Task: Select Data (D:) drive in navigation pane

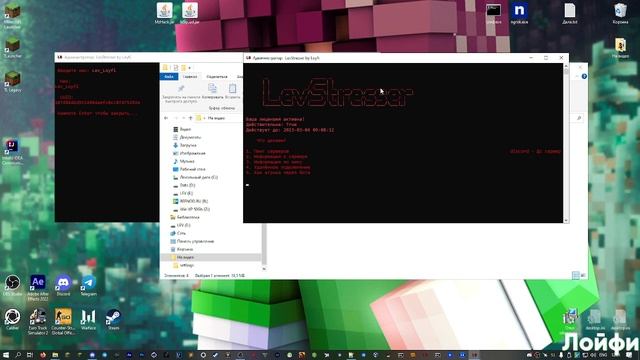Action: click(x=187, y=185)
